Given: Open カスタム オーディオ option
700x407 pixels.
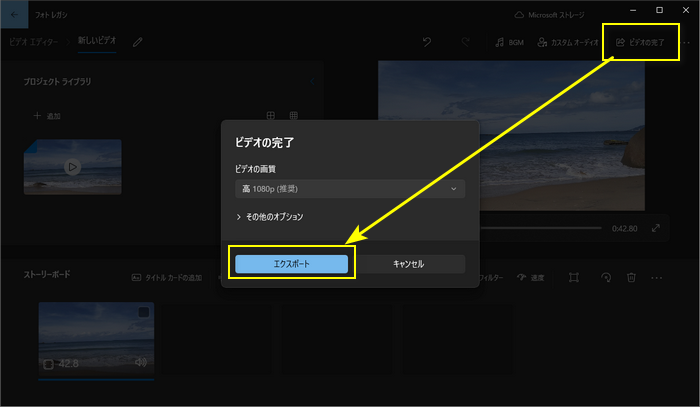Looking at the screenshot, I should tap(567, 42).
